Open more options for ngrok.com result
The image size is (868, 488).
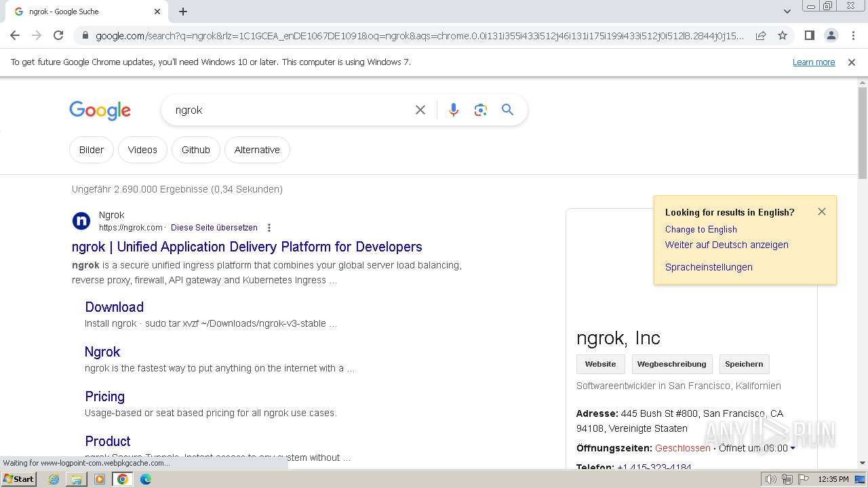tap(269, 228)
